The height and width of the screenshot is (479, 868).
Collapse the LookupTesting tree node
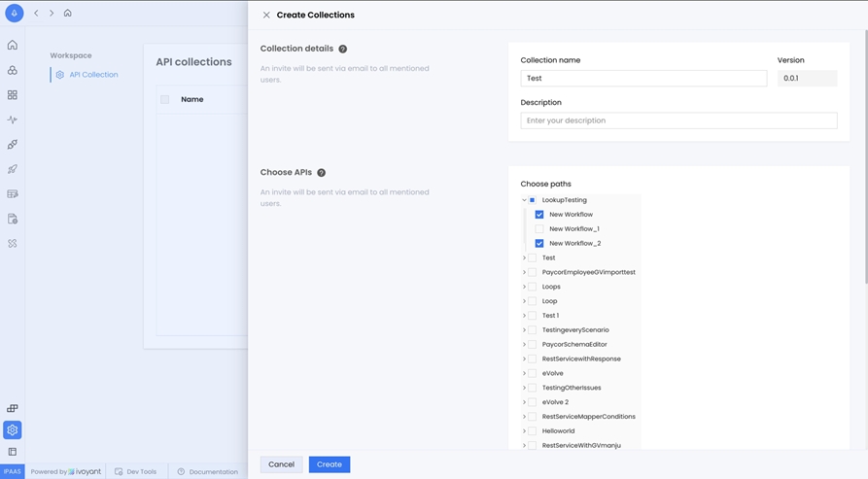pos(524,200)
